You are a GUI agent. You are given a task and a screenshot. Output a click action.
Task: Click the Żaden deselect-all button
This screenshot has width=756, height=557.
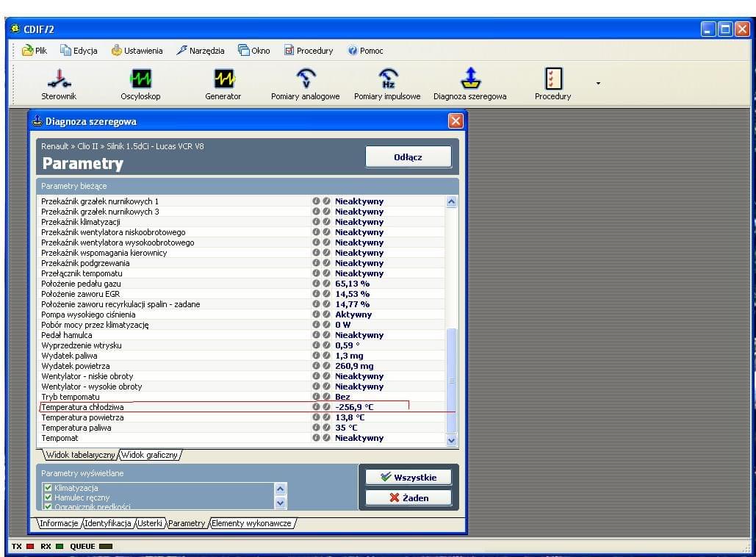[x=408, y=497]
